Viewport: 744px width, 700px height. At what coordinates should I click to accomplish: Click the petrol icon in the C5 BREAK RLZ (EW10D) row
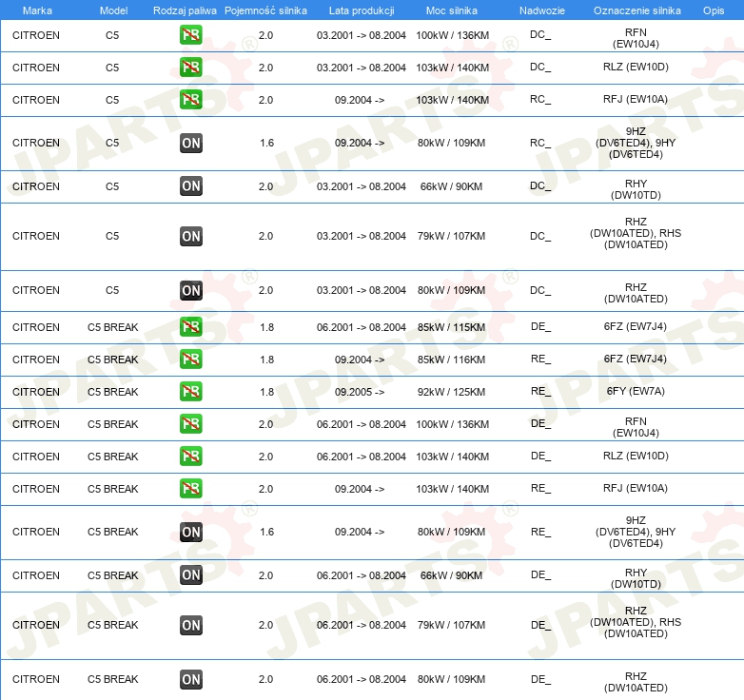(190, 456)
